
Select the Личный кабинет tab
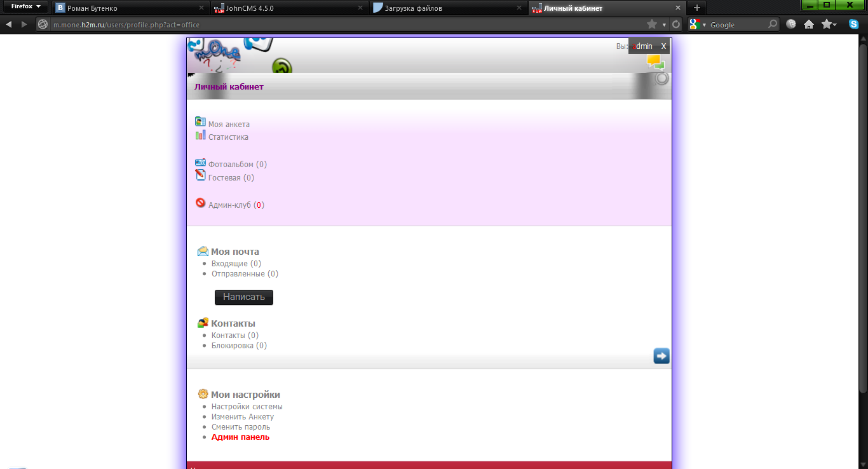pos(607,8)
